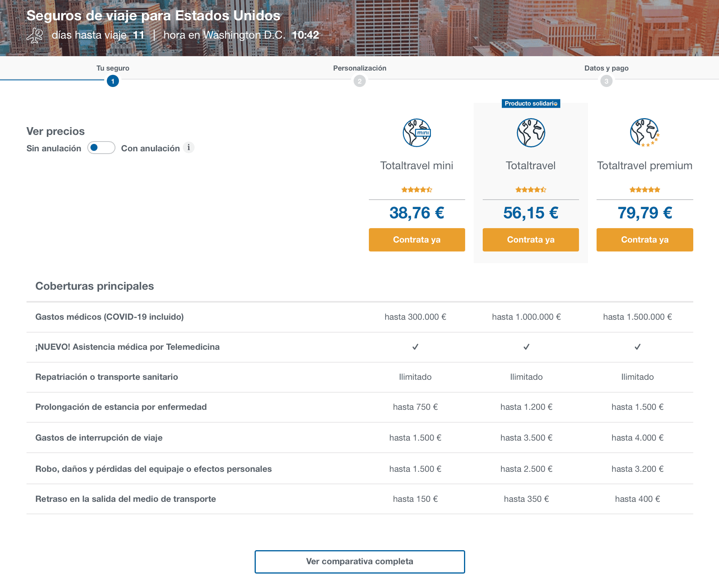Click Contrata ya for Totaltravel mini
This screenshot has height=588, width=719.
417,240
